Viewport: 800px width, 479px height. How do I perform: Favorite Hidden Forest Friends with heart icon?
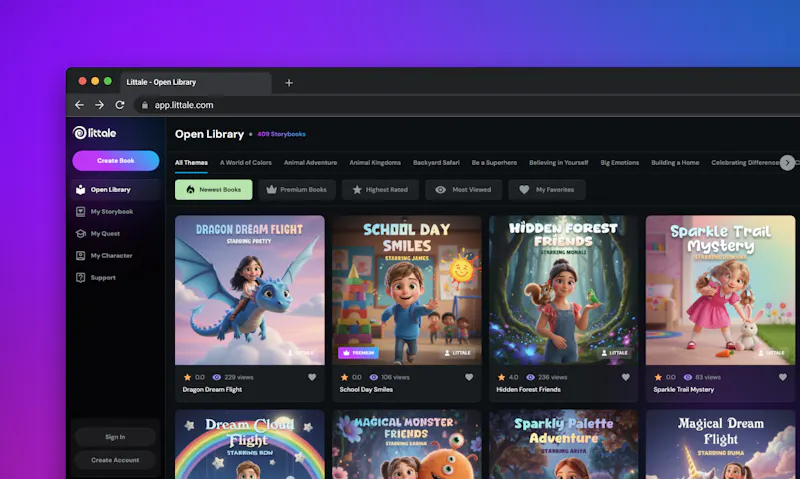click(626, 377)
